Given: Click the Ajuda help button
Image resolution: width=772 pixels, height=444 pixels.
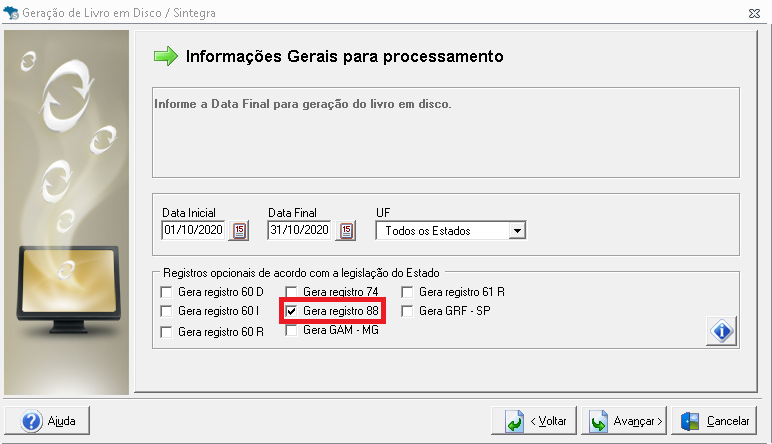Looking at the screenshot, I should point(47,421).
